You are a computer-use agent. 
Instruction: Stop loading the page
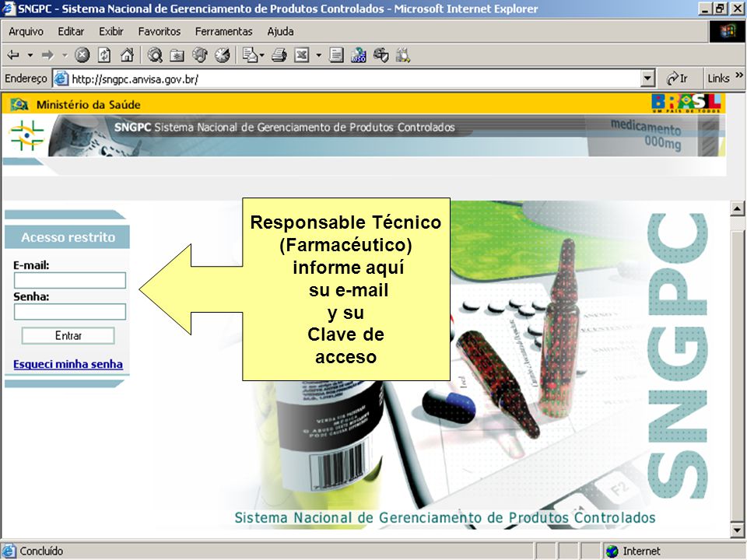[82, 55]
